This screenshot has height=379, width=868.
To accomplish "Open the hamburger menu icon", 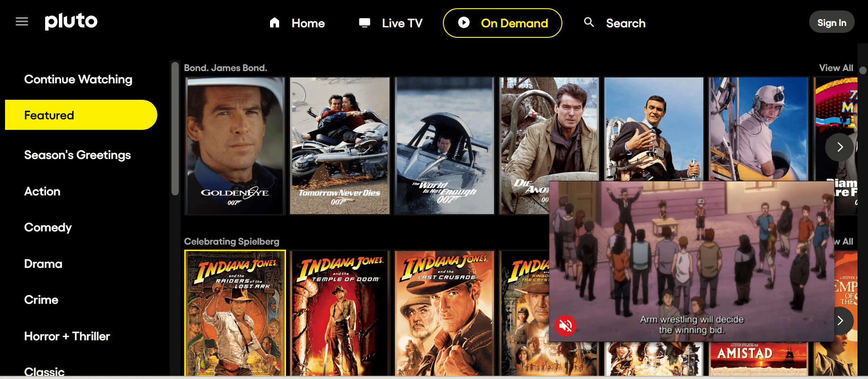I will tap(22, 22).
